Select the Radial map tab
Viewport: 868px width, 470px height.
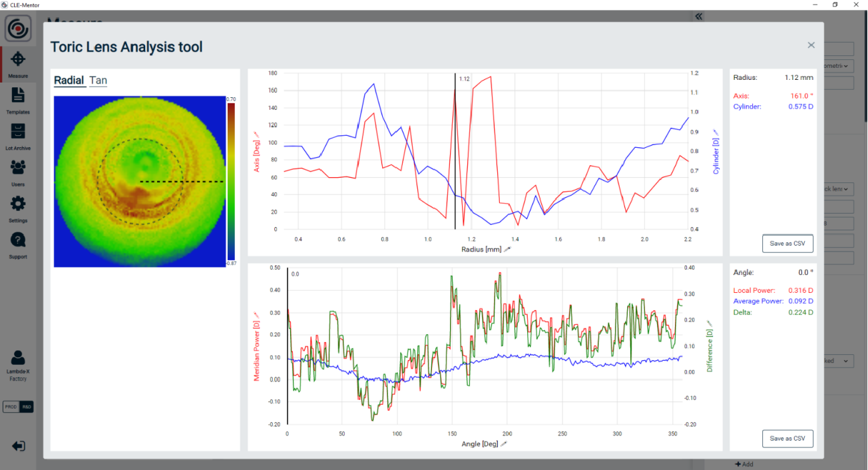pyautogui.click(x=69, y=81)
